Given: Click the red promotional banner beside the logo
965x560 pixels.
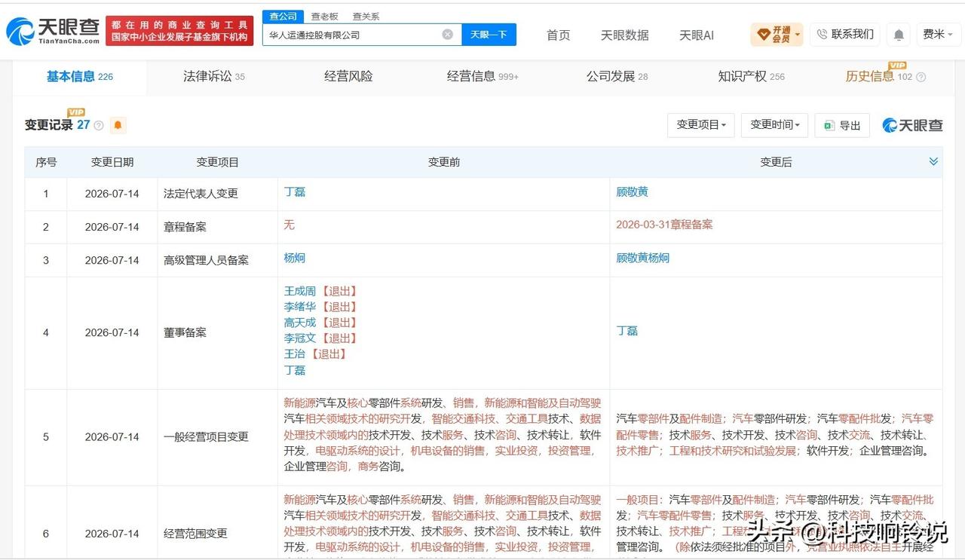Looking at the screenshot, I should (x=179, y=31).
